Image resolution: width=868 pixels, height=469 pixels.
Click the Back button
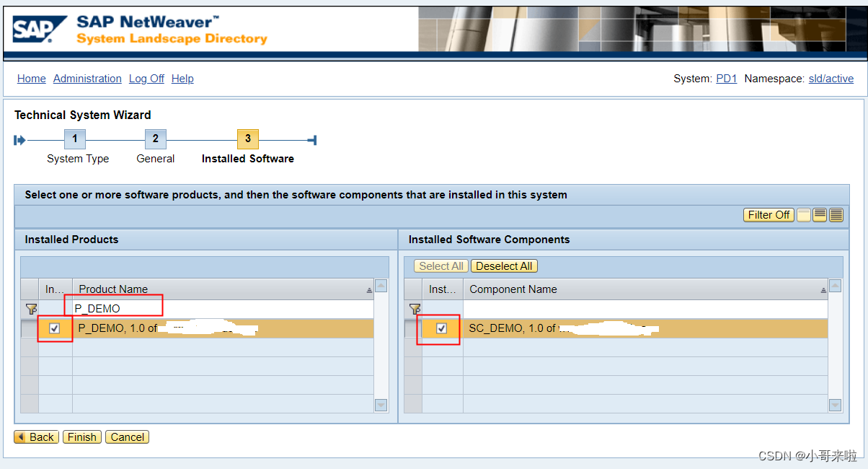tap(35, 437)
